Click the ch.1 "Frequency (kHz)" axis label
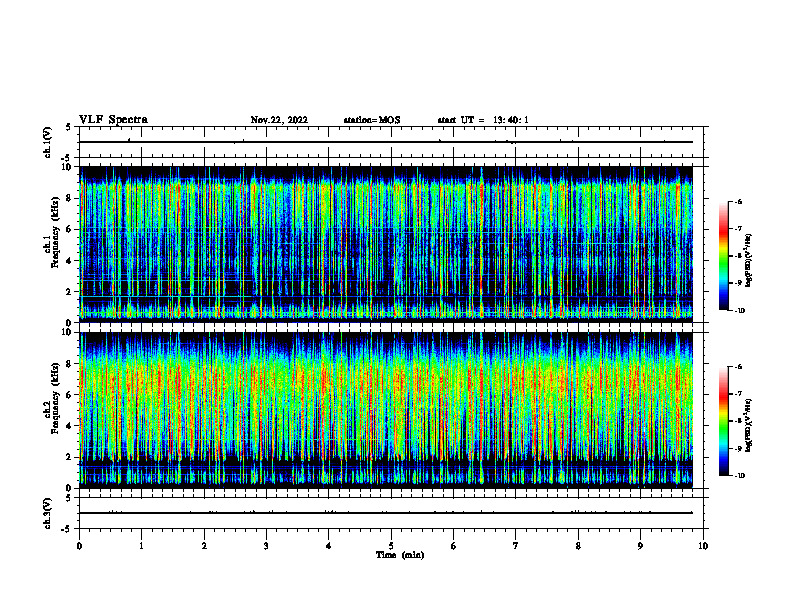Image resolution: width=792 pixels, height=612 pixels. pyautogui.click(x=55, y=232)
